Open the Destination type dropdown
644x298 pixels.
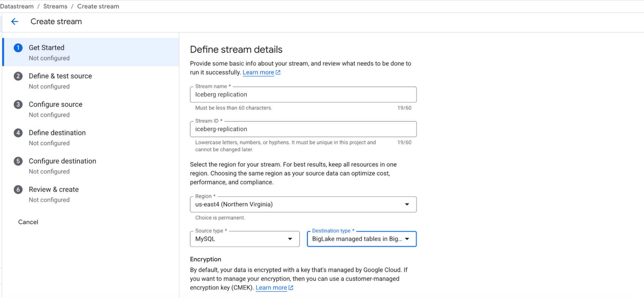pos(361,239)
